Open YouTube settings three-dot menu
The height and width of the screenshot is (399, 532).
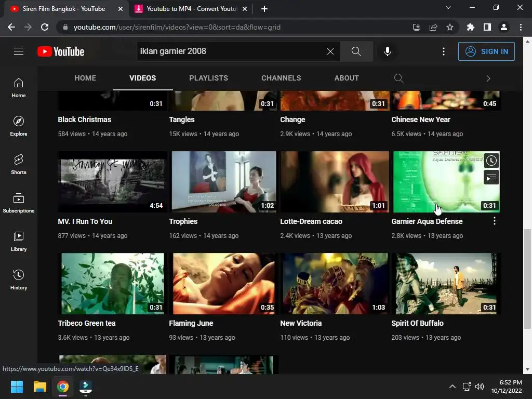444,51
